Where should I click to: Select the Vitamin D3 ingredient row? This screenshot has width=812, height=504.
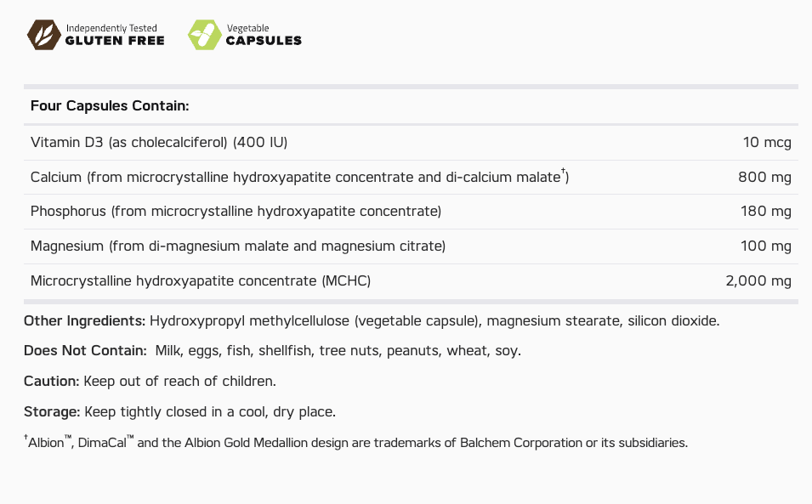[159, 142]
